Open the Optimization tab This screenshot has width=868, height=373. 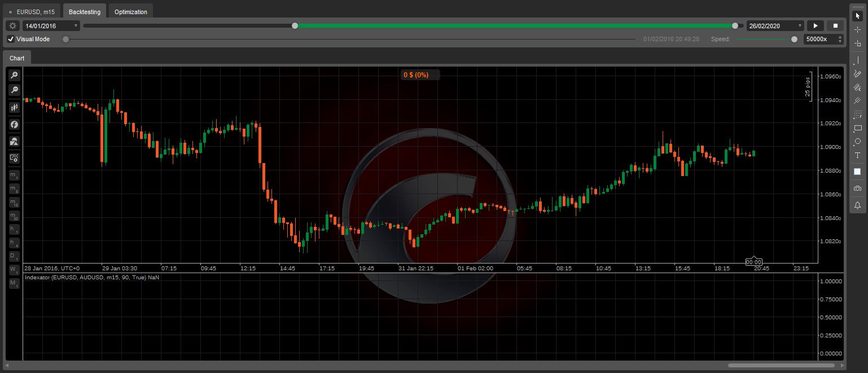click(x=131, y=12)
